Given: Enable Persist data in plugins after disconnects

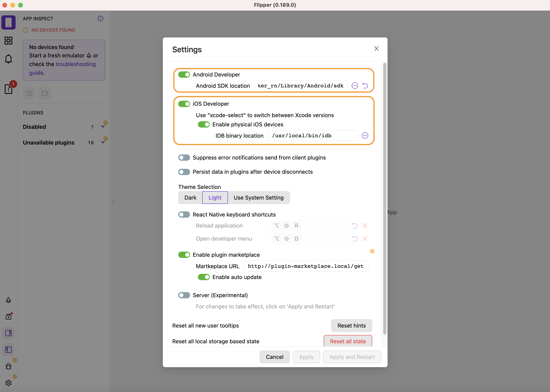Looking at the screenshot, I should tap(184, 172).
